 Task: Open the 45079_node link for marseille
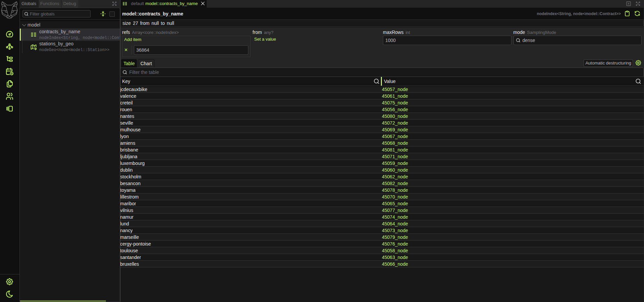pos(395,237)
